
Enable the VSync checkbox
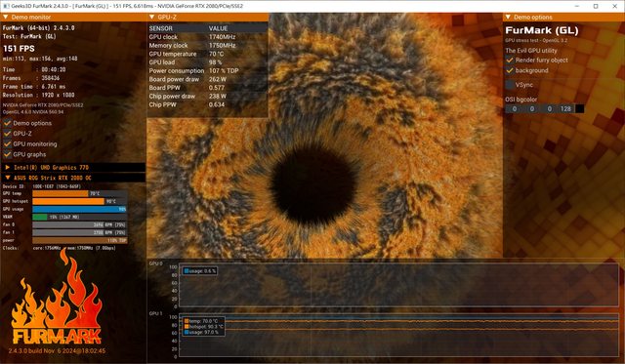(510, 85)
